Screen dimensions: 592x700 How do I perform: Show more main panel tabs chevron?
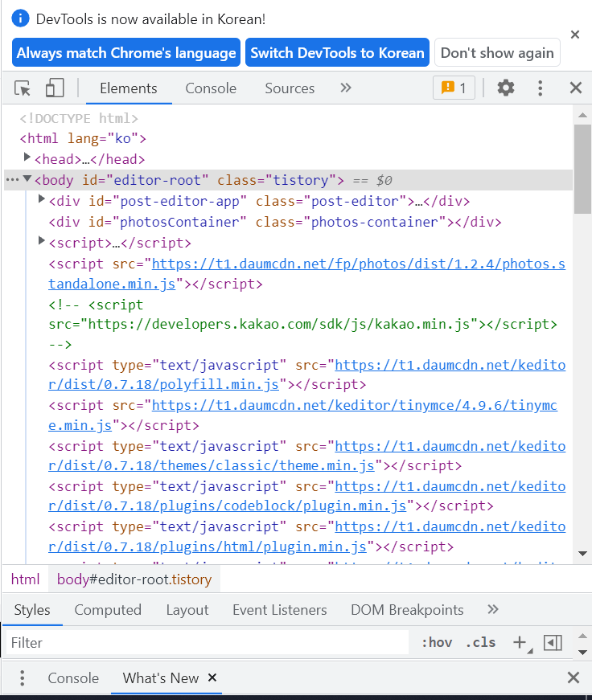point(346,88)
